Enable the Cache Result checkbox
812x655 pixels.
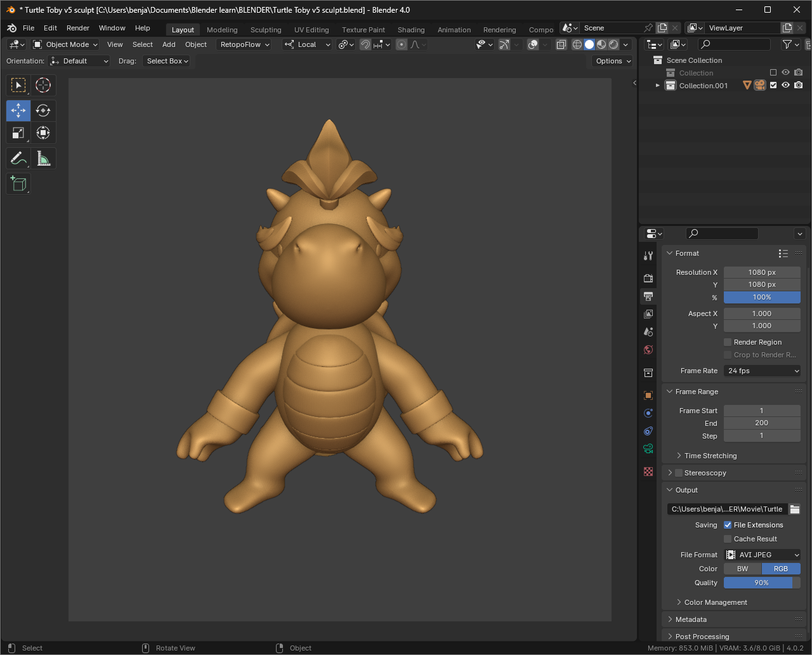coord(728,539)
